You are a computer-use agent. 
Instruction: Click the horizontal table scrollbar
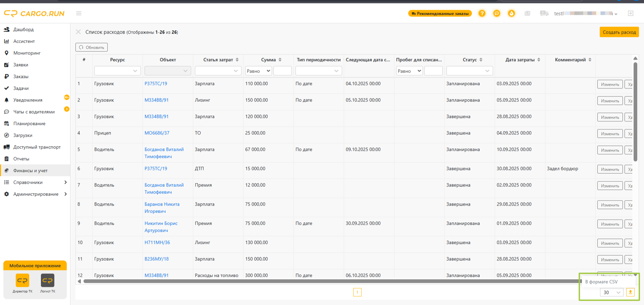click(x=332, y=281)
